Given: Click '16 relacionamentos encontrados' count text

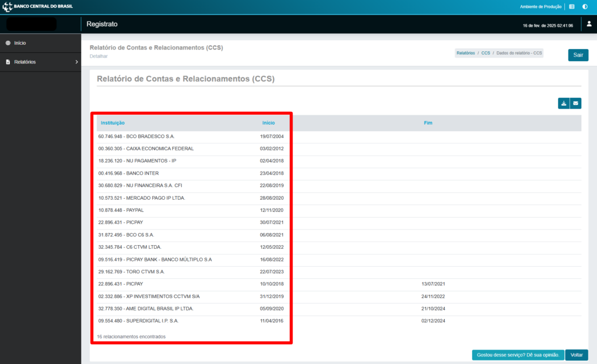Looking at the screenshot, I should 131,337.
